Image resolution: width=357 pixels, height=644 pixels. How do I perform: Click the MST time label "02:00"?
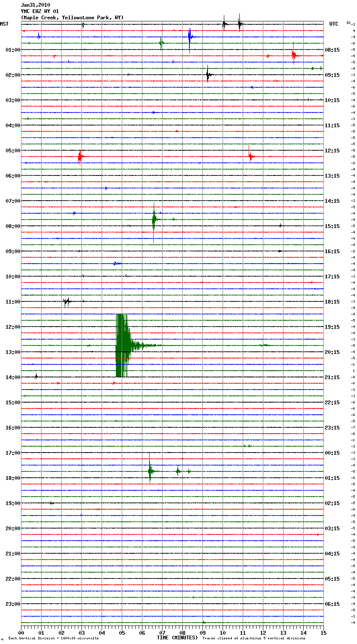[x=13, y=75]
